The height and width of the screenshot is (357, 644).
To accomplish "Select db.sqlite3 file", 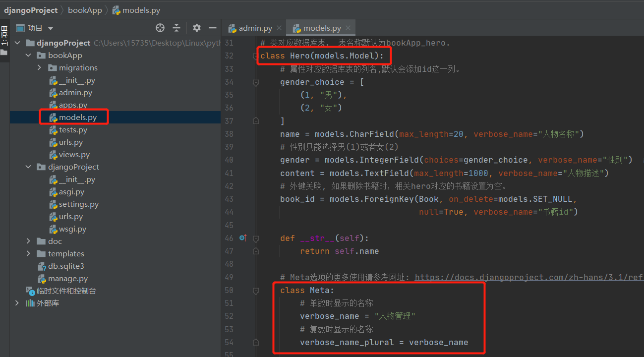I will click(66, 266).
